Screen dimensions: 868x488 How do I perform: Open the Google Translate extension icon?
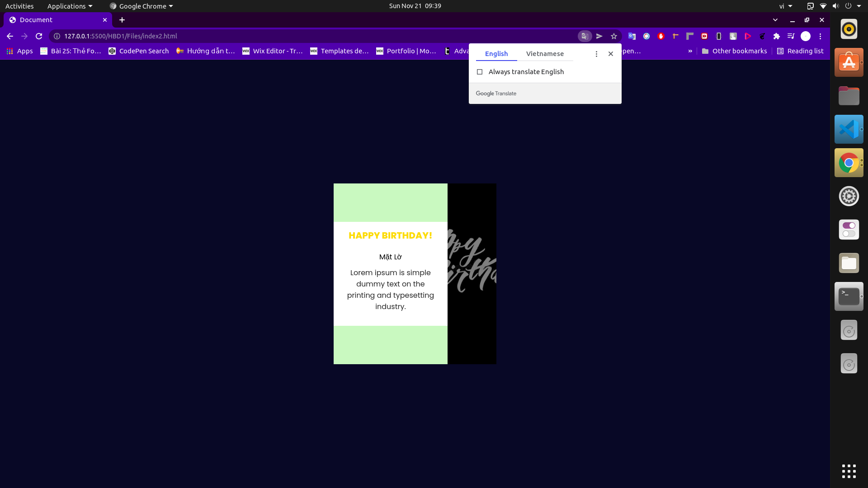tap(632, 36)
